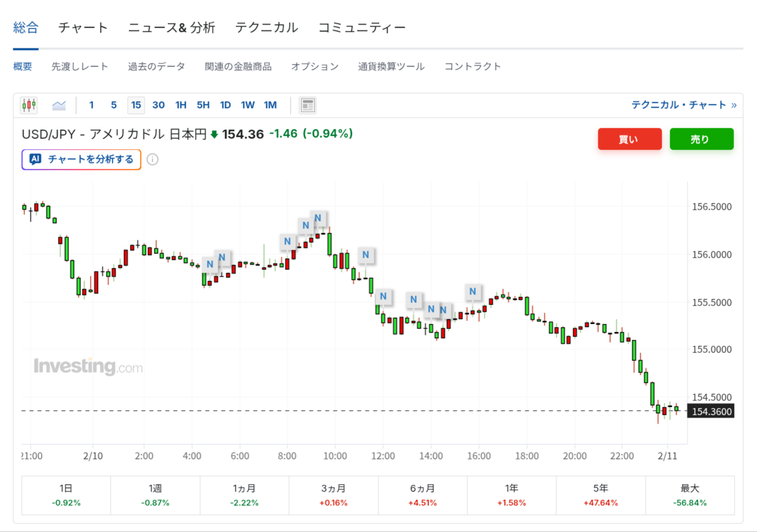Go to the 過去のデータ sub-tab

(156, 67)
